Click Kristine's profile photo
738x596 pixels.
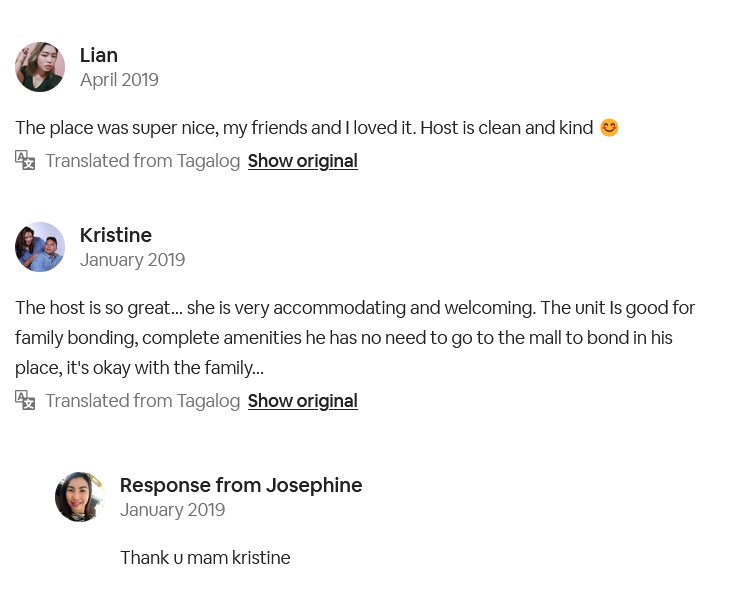coord(40,247)
